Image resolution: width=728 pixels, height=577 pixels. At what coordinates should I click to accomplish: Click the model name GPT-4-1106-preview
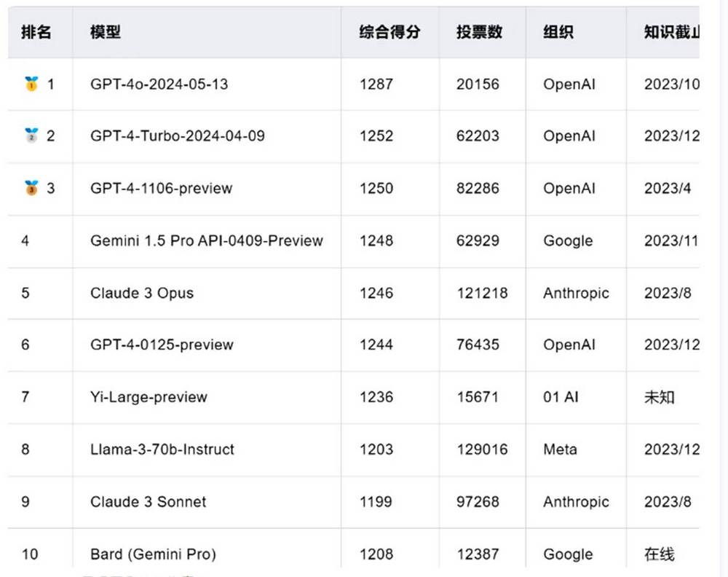(161, 188)
